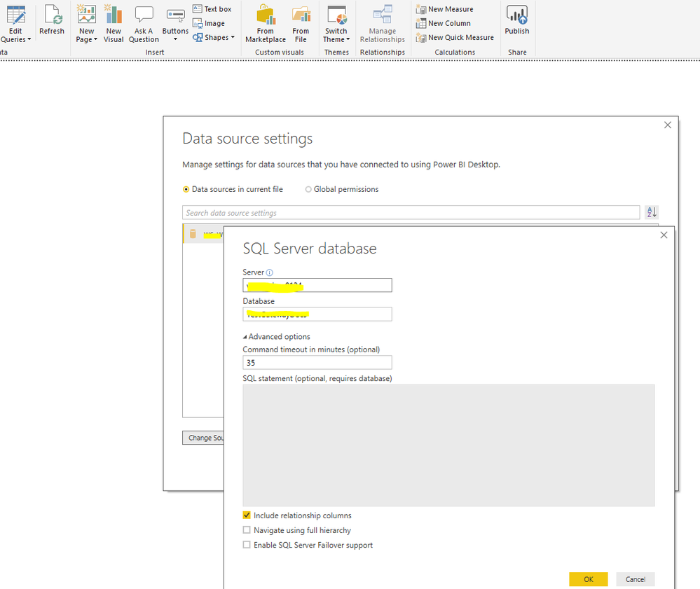Expand the Edit Queries dropdown arrow
The height and width of the screenshot is (589, 700).
[x=29, y=39]
